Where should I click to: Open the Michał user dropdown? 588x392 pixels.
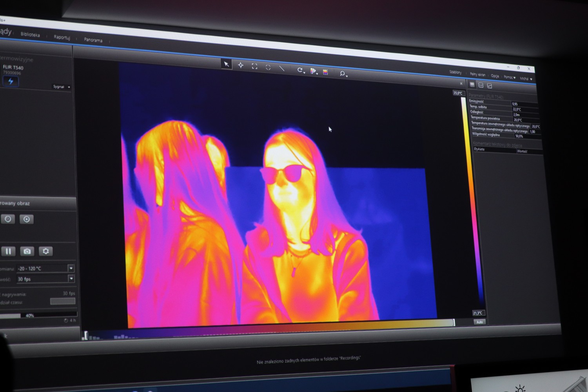pos(526,79)
